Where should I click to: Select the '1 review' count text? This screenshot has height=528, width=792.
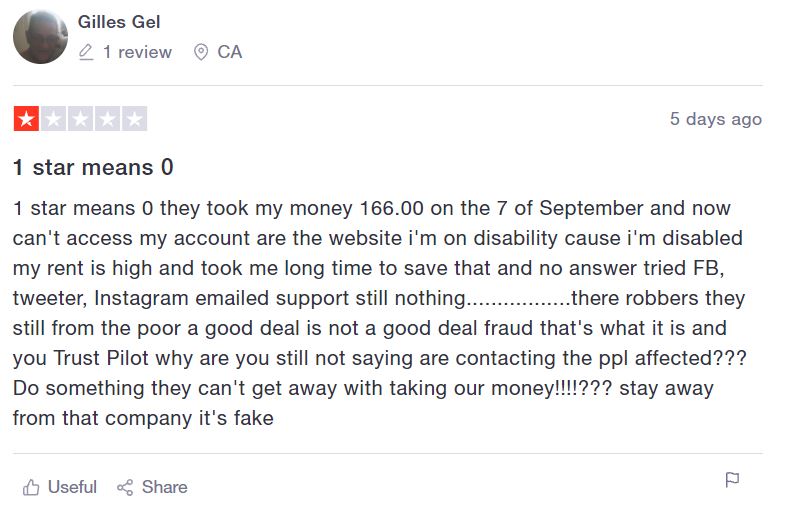click(137, 52)
